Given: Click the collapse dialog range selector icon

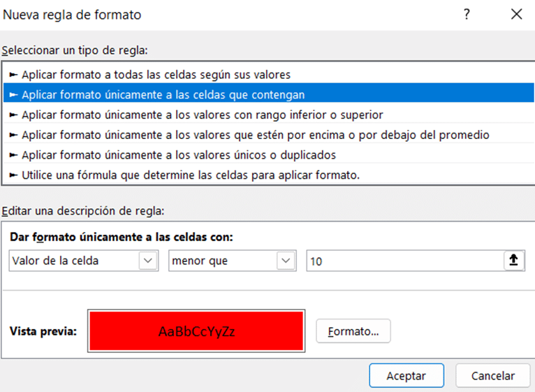Looking at the screenshot, I should click(x=513, y=261).
